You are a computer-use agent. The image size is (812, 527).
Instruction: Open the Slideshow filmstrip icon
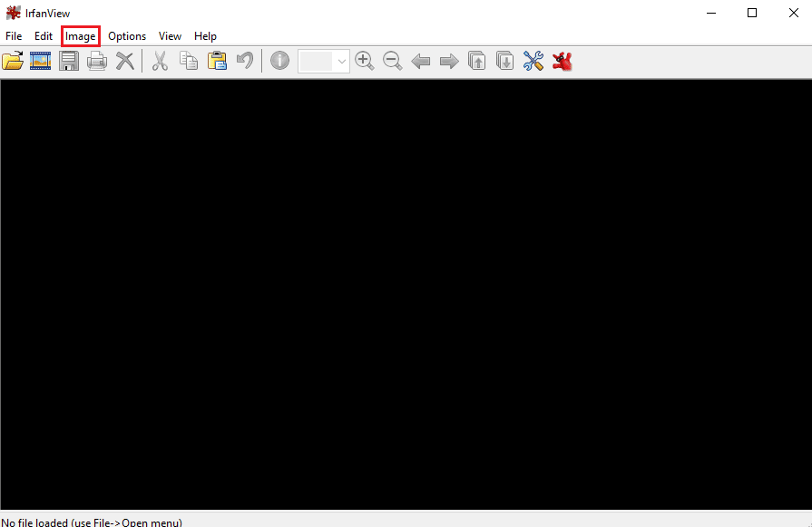pyautogui.click(x=41, y=61)
